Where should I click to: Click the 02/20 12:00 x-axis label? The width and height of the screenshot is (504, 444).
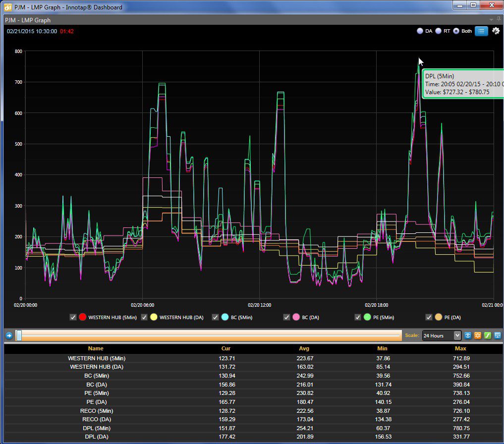(259, 305)
